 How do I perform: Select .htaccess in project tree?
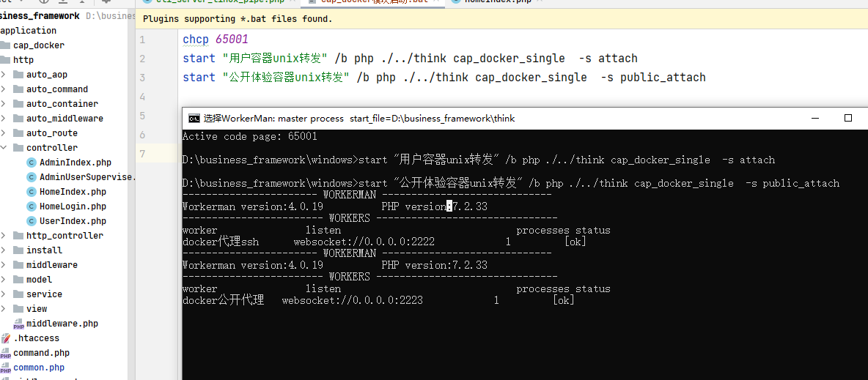36,338
